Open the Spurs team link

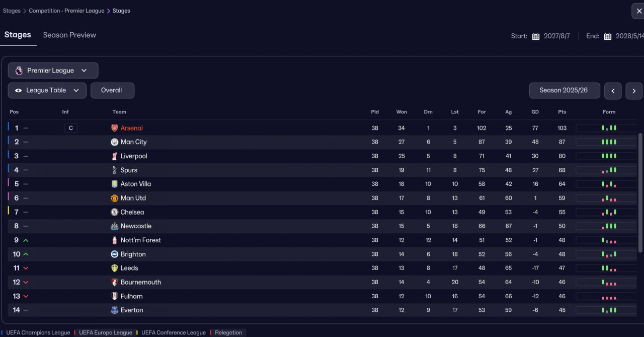[129, 170]
